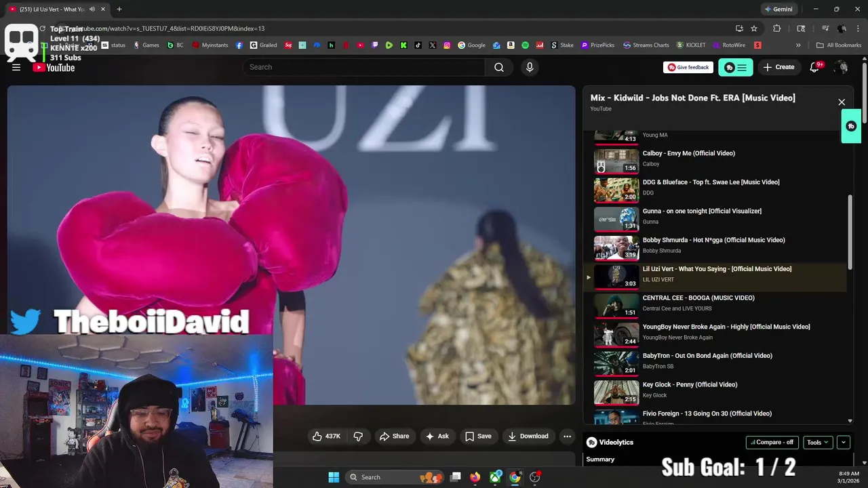This screenshot has width=868, height=488.
Task: Close the Mix playlist panel
Action: tap(842, 102)
